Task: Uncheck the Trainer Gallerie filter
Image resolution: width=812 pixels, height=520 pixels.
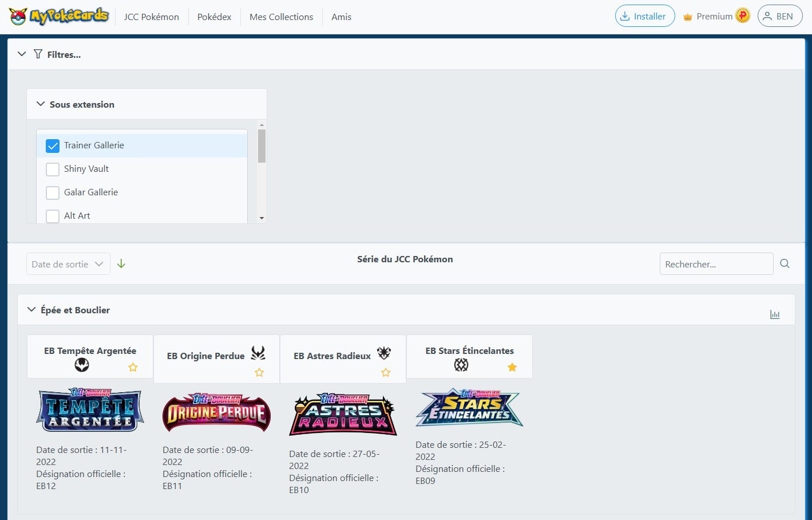Action: [x=52, y=145]
